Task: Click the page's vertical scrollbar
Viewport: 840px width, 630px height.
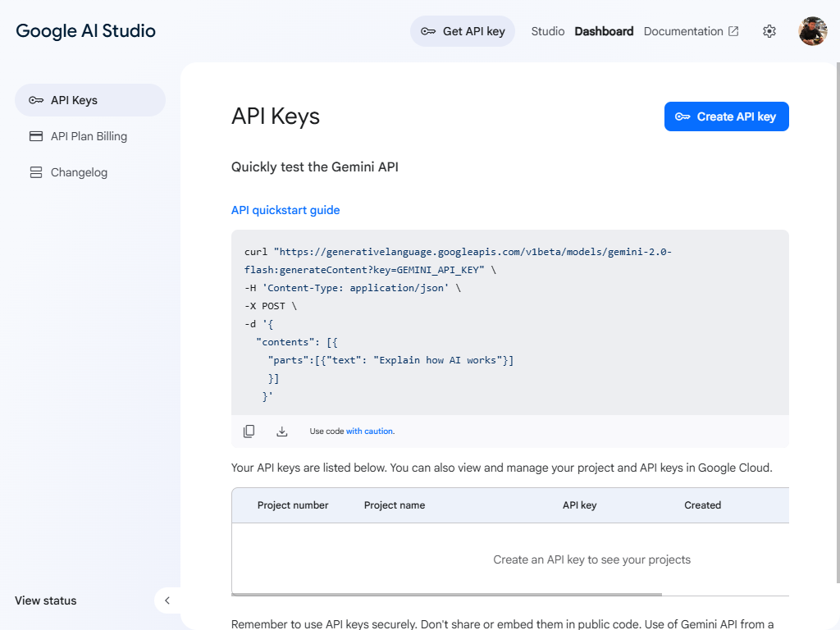Action: point(838,322)
